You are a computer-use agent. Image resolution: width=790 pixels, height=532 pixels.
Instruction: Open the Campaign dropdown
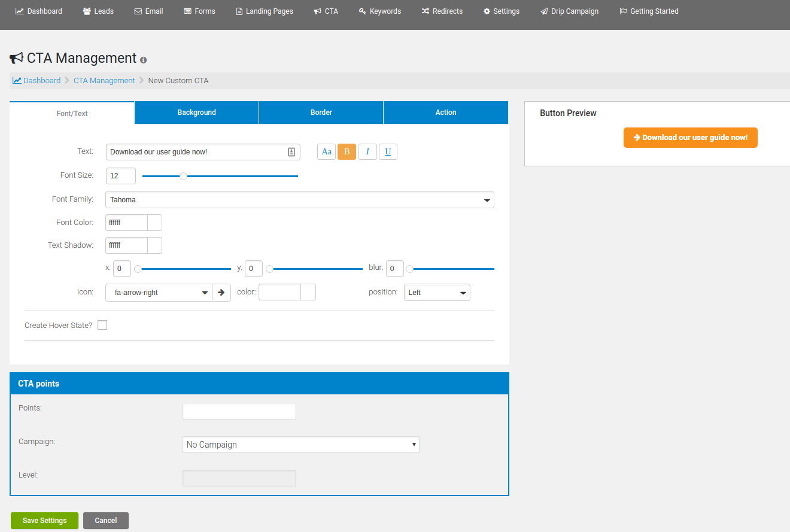300,445
